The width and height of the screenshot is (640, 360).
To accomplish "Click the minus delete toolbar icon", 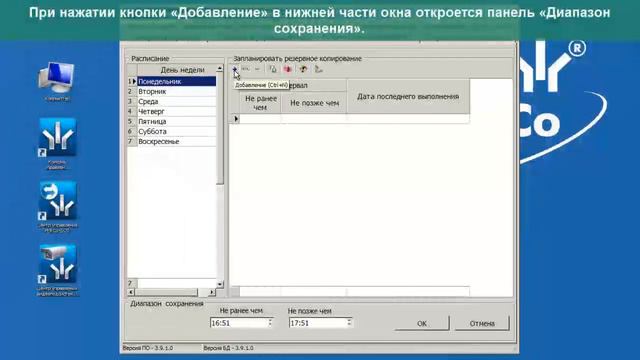I will [257, 69].
